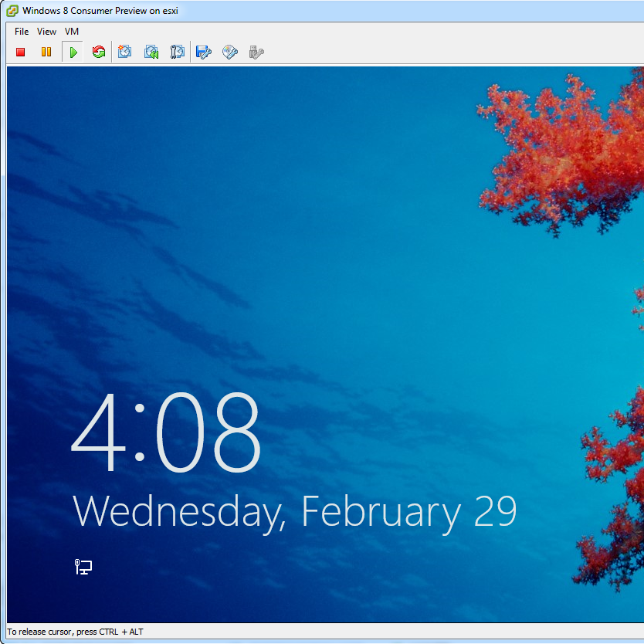
Task: Open the View menu
Action: [46, 32]
